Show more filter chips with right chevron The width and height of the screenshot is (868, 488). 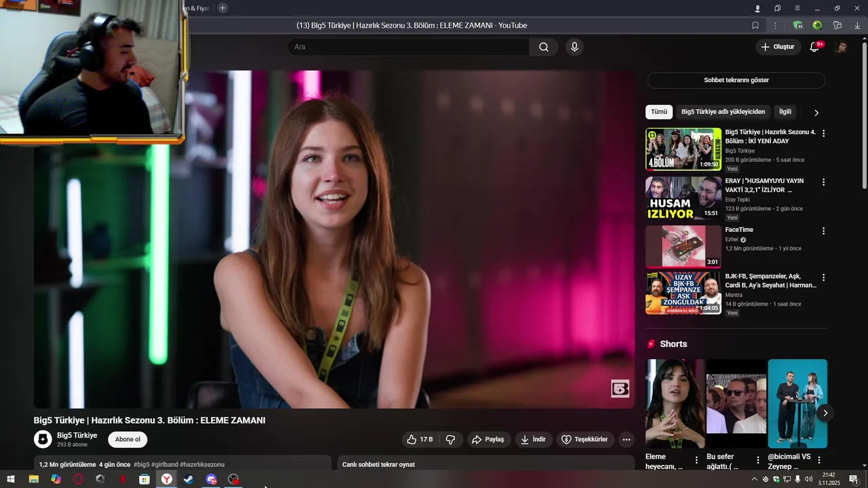tap(816, 113)
